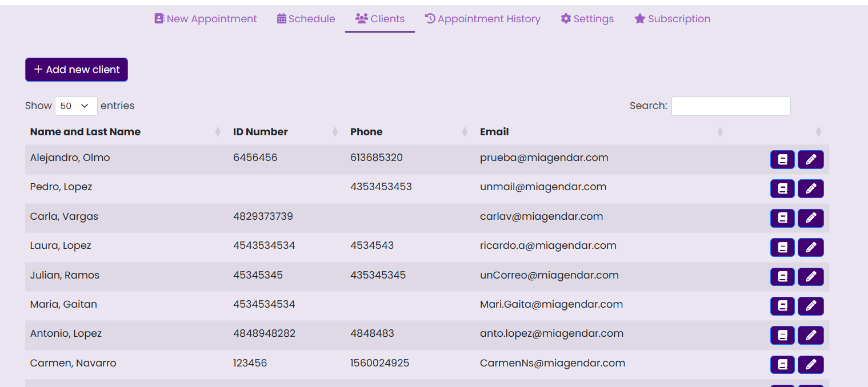Open the Settings tab

(587, 19)
